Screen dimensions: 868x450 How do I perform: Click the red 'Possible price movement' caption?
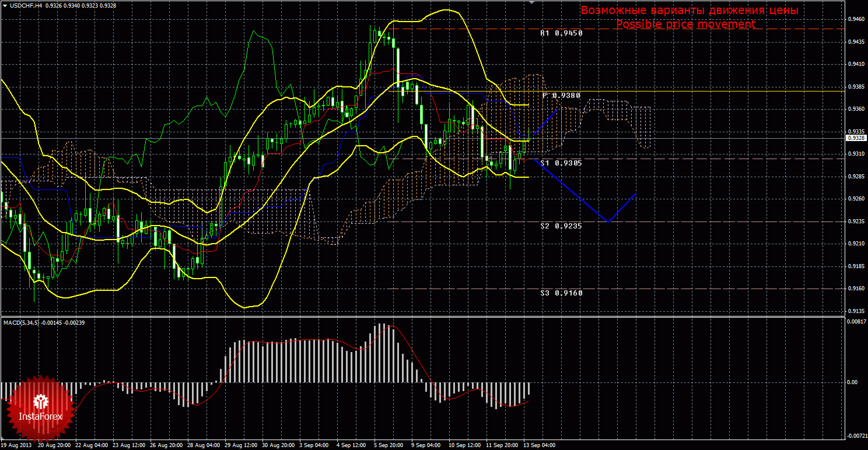coord(686,24)
